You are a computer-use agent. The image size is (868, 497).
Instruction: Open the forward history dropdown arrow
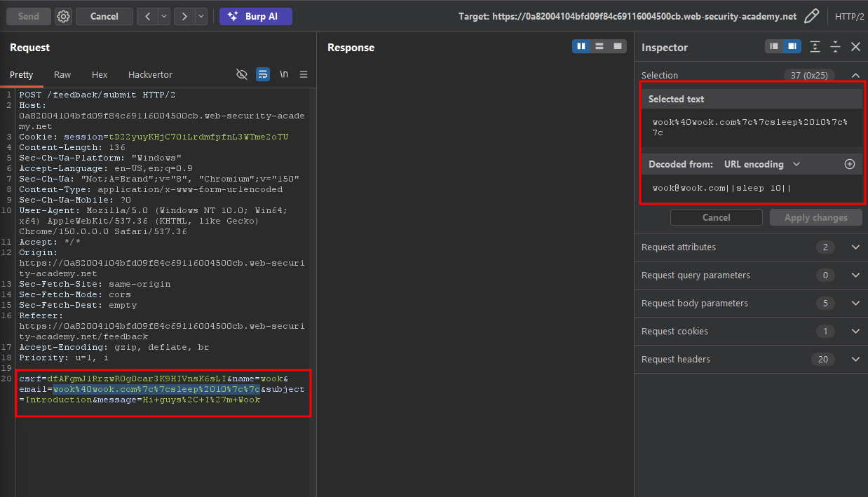point(201,16)
